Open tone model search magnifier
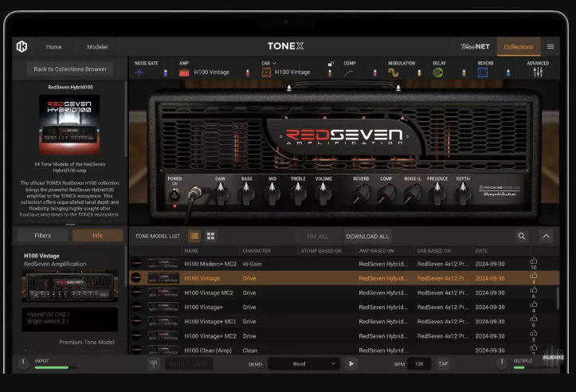This screenshot has height=392, width=576. (x=521, y=236)
